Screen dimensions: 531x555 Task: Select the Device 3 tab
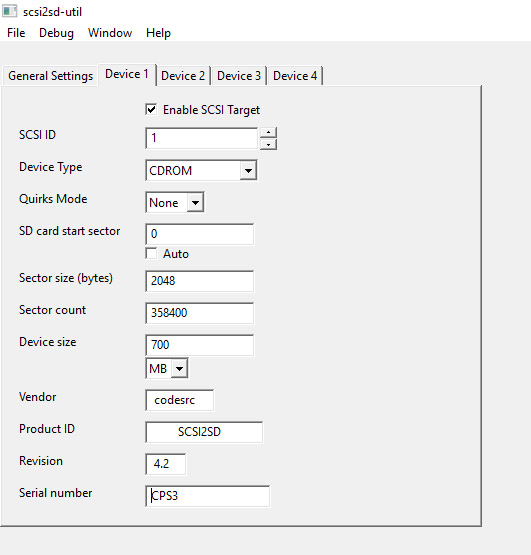pyautogui.click(x=239, y=76)
